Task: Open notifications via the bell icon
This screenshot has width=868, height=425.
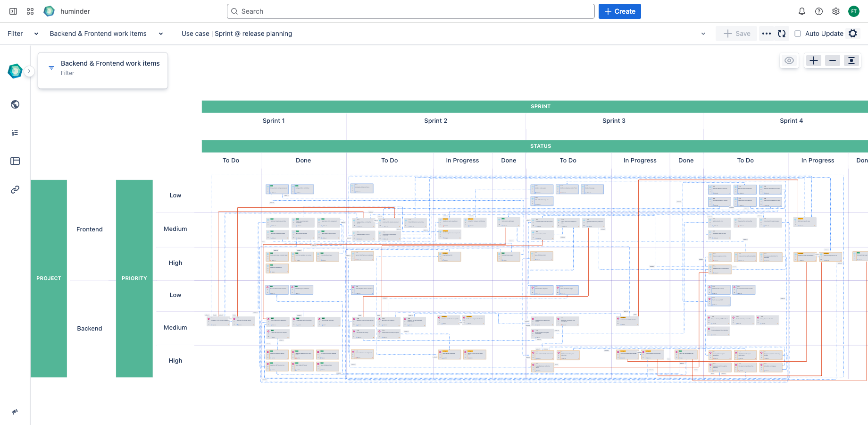Action: point(802,11)
